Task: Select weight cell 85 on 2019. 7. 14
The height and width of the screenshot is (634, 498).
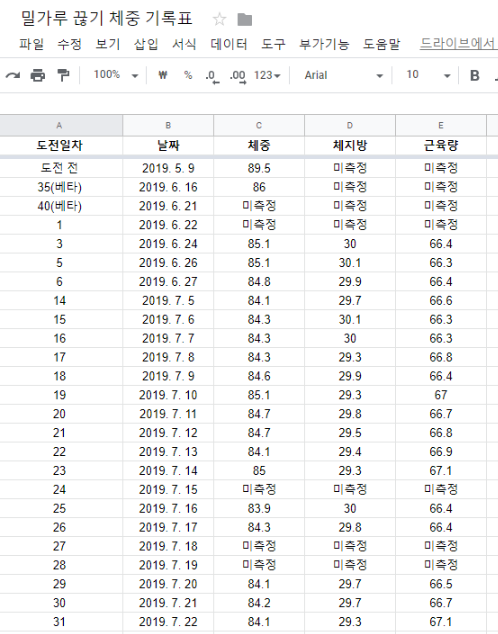Action: pos(259,471)
